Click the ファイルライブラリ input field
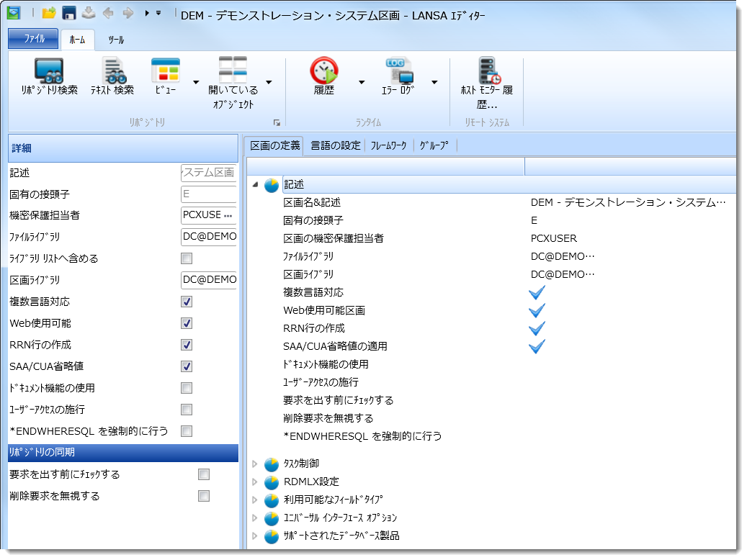Viewport: 747px width, 560px height. (x=209, y=237)
